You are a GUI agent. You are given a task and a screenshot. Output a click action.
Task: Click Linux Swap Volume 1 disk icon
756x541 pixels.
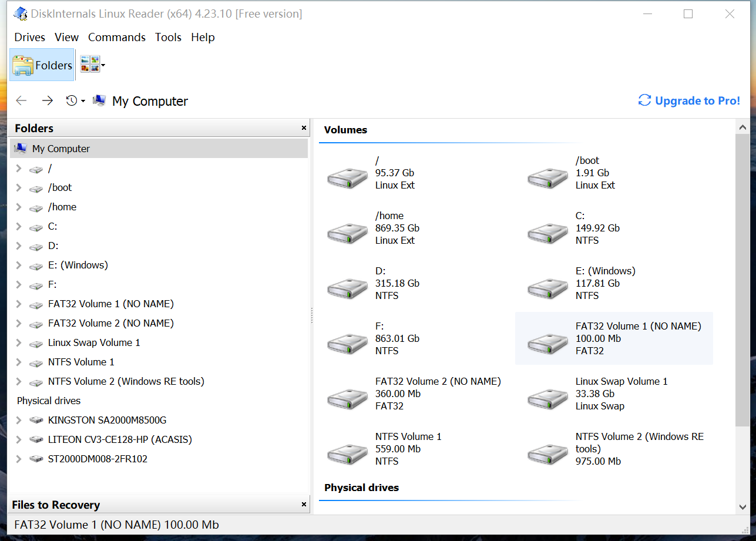coord(547,399)
